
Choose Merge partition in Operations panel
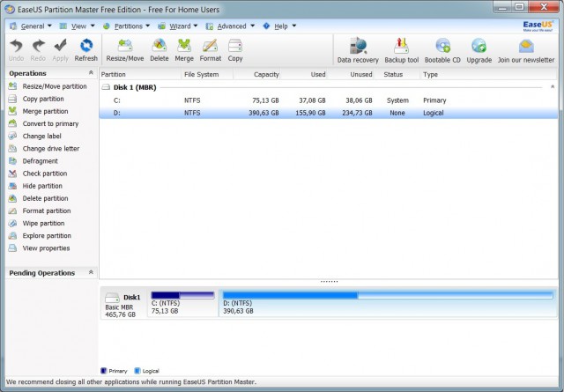pyautogui.click(x=39, y=111)
